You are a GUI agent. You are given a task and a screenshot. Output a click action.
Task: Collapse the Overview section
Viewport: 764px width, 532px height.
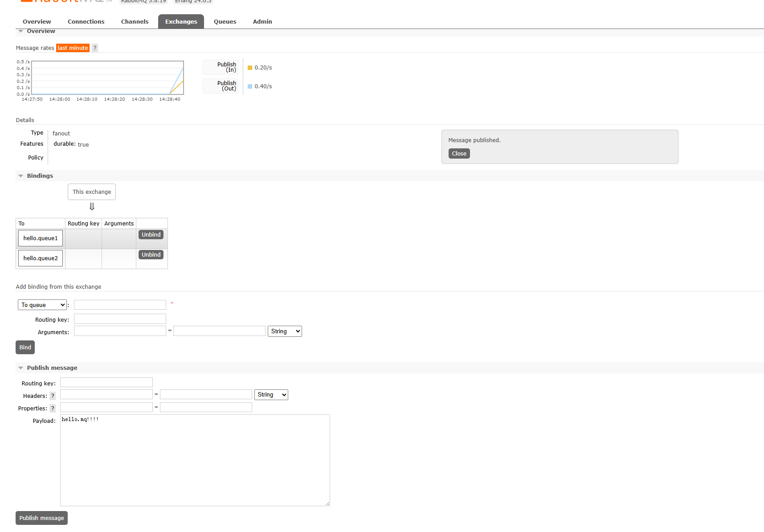pos(41,31)
